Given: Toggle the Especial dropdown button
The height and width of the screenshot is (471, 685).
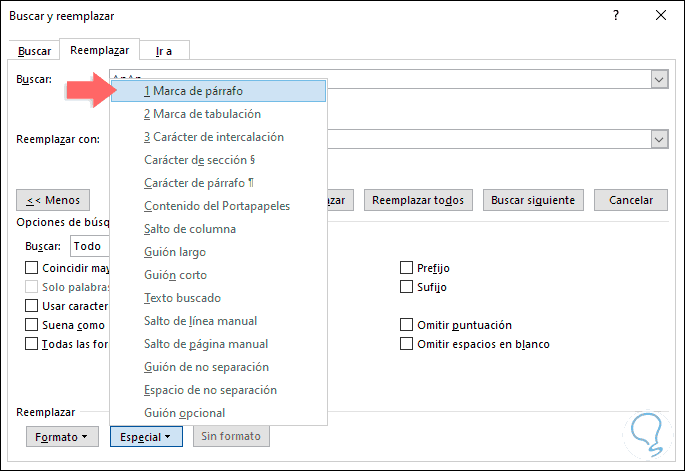Looking at the screenshot, I should click(x=145, y=437).
